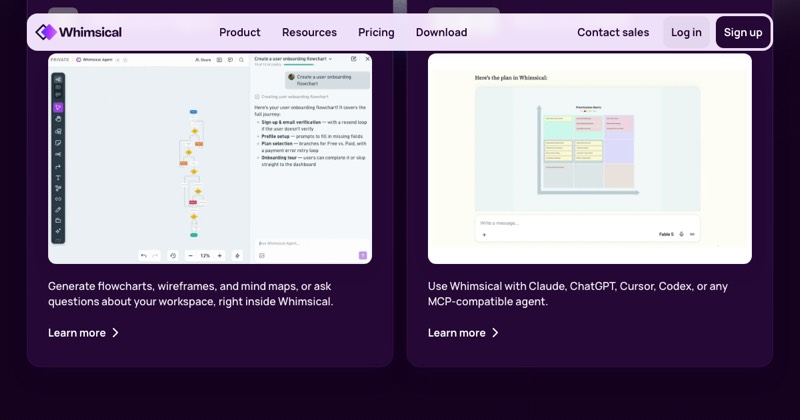Click the Prioritization Matrix preview image

[587, 149]
